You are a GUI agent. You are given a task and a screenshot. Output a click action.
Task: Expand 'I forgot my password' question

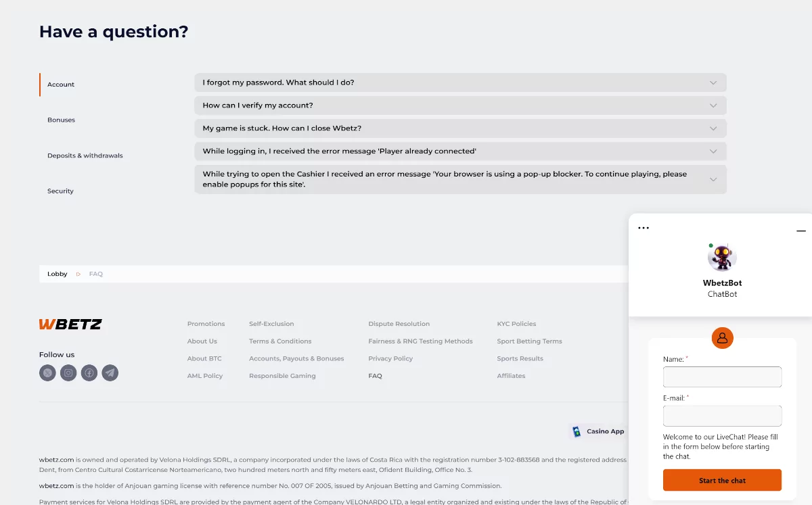click(460, 82)
